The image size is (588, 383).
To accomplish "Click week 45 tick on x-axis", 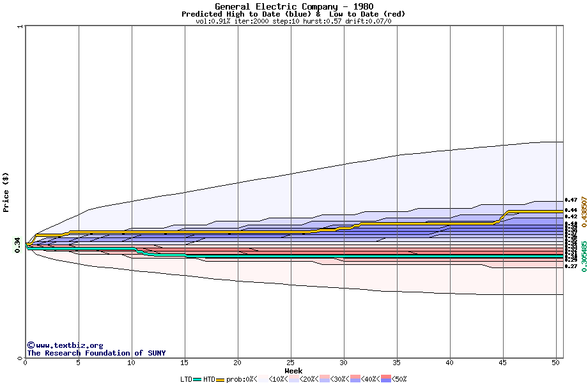I will (503, 363).
